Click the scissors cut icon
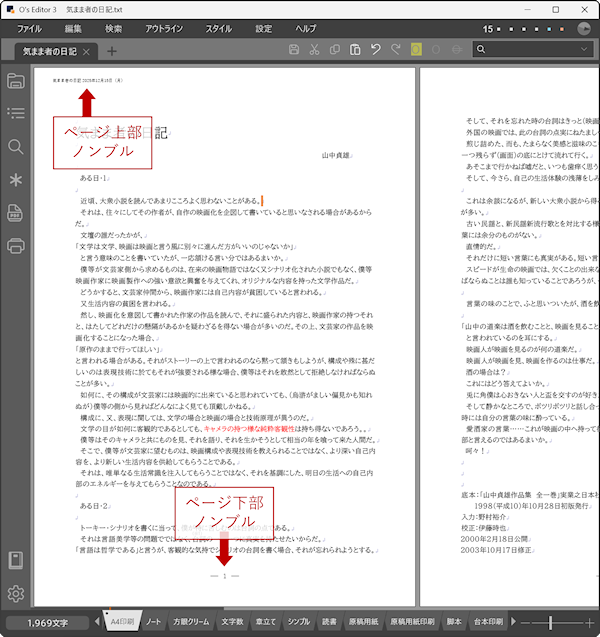The image size is (600, 637). click(x=314, y=50)
